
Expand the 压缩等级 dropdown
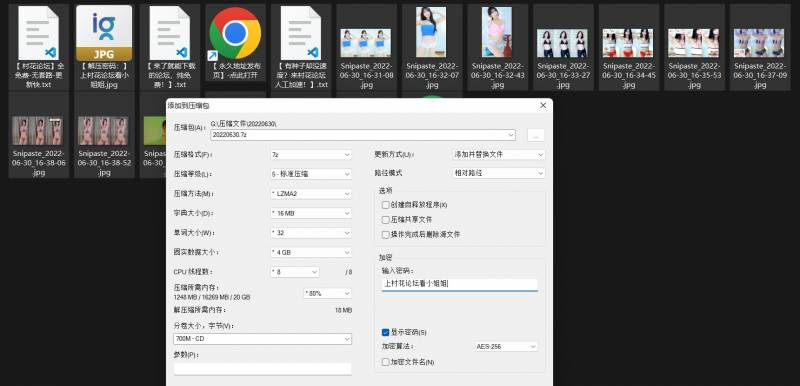311,174
